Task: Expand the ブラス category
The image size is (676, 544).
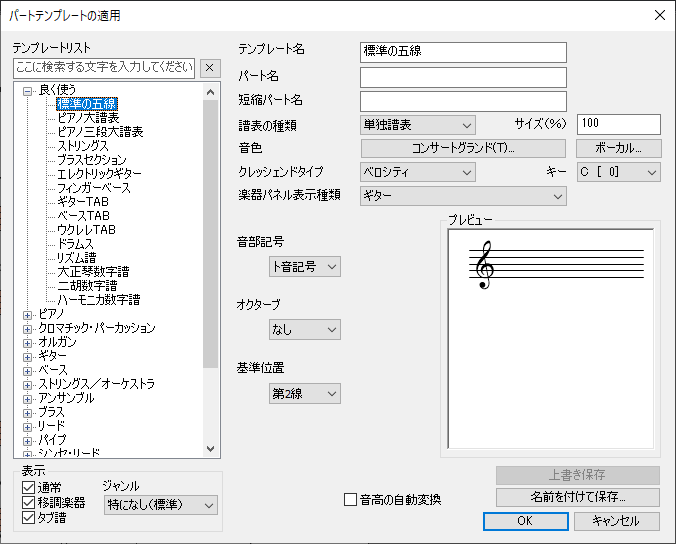Action: pos(28,413)
